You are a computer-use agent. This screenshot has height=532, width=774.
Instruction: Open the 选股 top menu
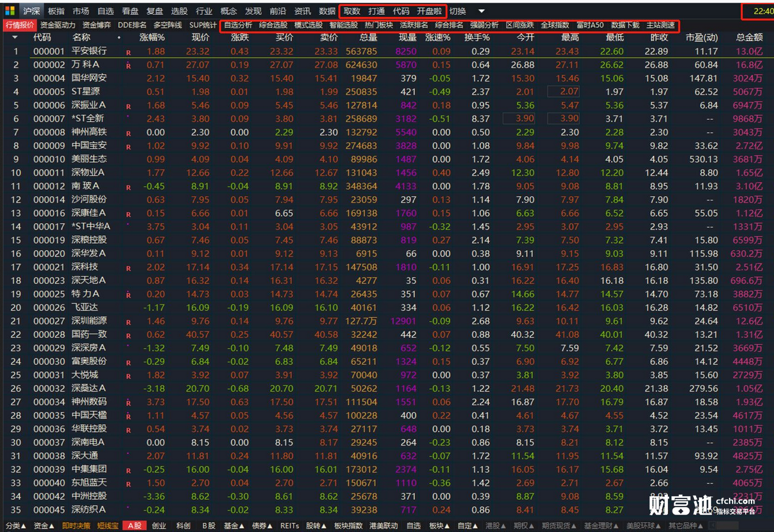coord(179,11)
